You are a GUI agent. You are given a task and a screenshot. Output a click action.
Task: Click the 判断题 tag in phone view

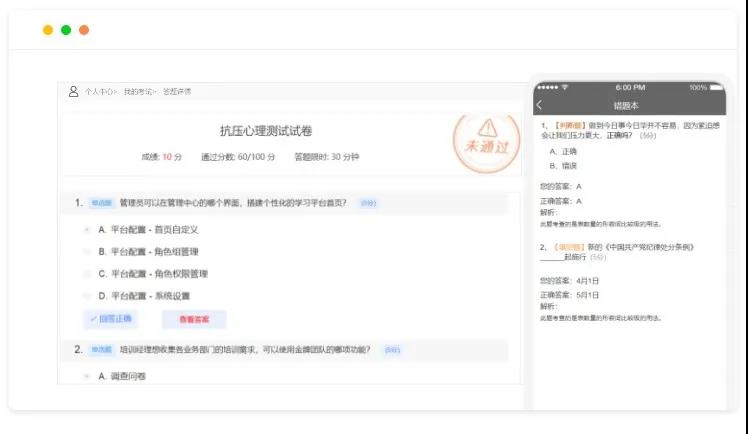(570, 125)
